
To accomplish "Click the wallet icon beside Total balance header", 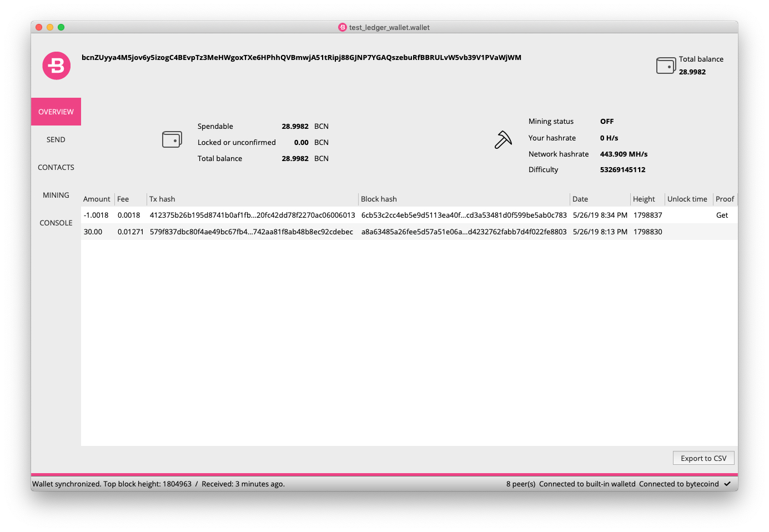I will click(666, 66).
